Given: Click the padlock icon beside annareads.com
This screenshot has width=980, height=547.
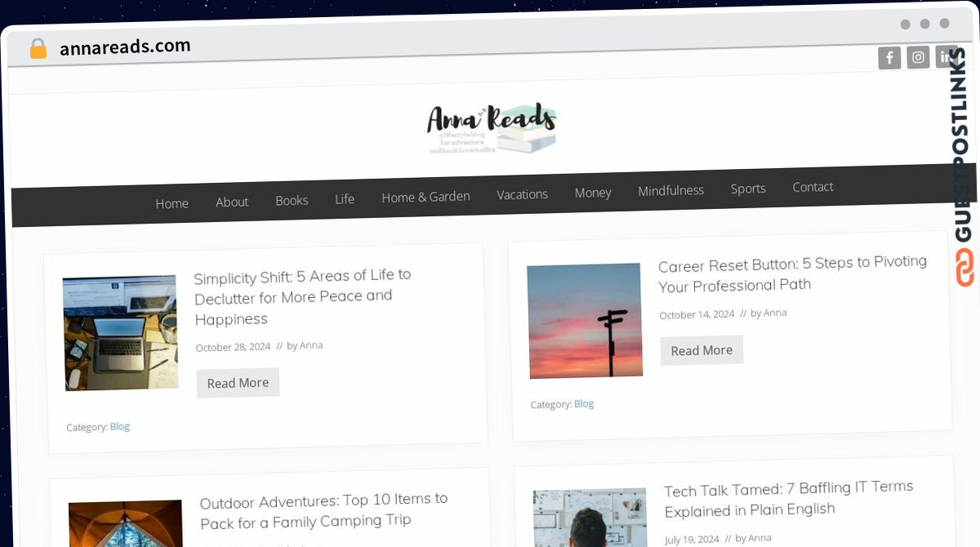Looking at the screenshot, I should click(38, 49).
